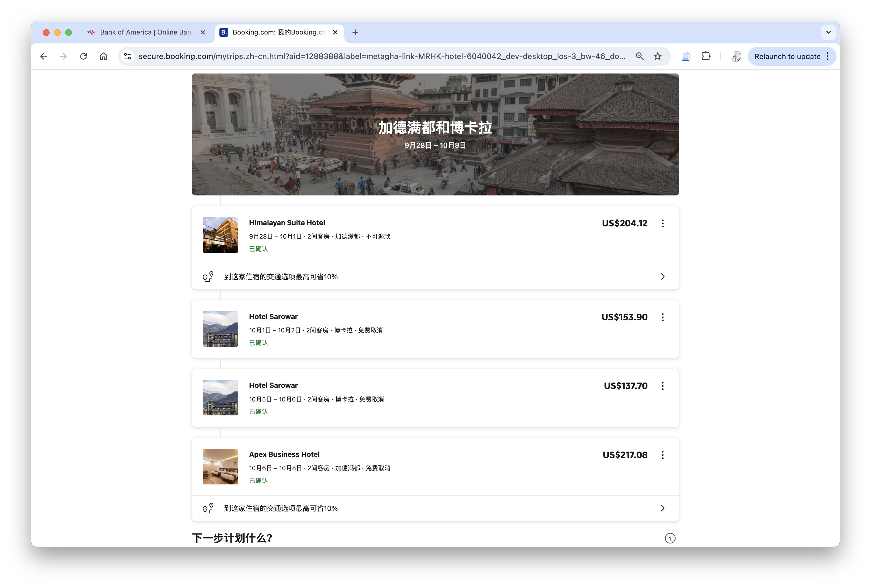Screen dimensions: 871x588
Task: Close the Booking.com tab
Action: [x=335, y=32]
